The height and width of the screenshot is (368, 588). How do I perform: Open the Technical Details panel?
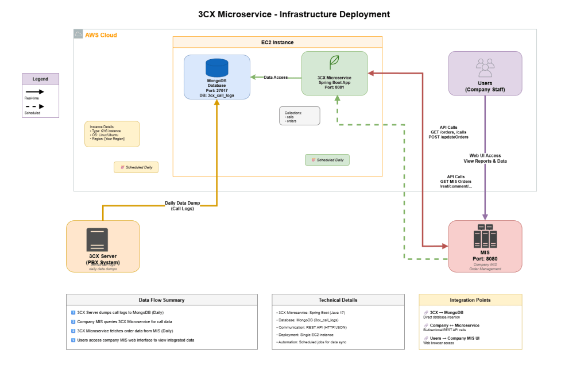pyautogui.click(x=338, y=299)
